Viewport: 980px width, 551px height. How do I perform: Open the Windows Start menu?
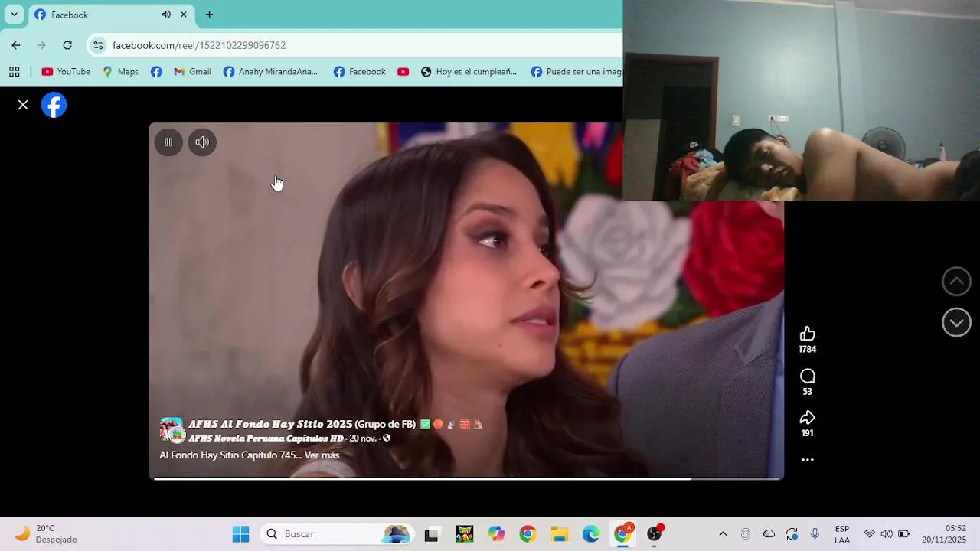click(x=240, y=534)
